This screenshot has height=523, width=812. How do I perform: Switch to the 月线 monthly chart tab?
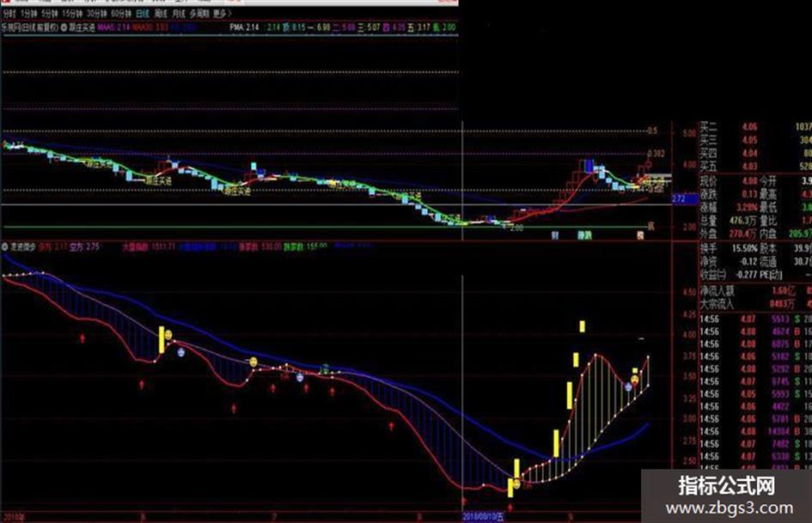tap(179, 14)
